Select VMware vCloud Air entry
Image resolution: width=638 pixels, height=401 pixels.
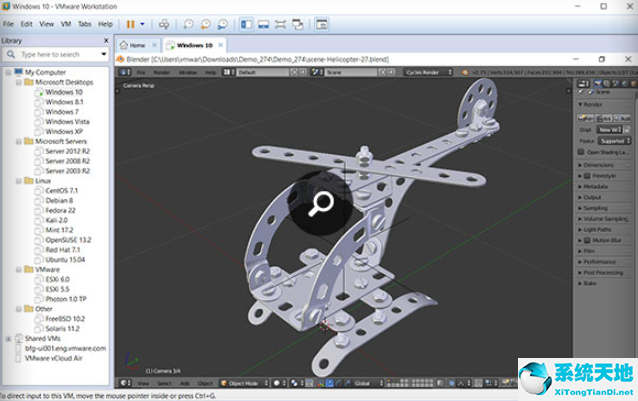click(53, 359)
